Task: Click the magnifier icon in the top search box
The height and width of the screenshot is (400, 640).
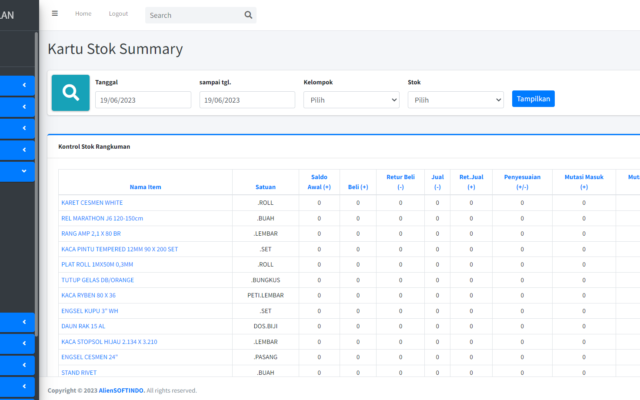Action: [x=248, y=15]
